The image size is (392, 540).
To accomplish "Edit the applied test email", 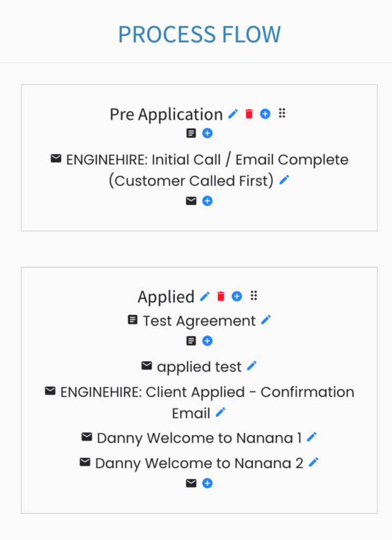I will pos(252,365).
